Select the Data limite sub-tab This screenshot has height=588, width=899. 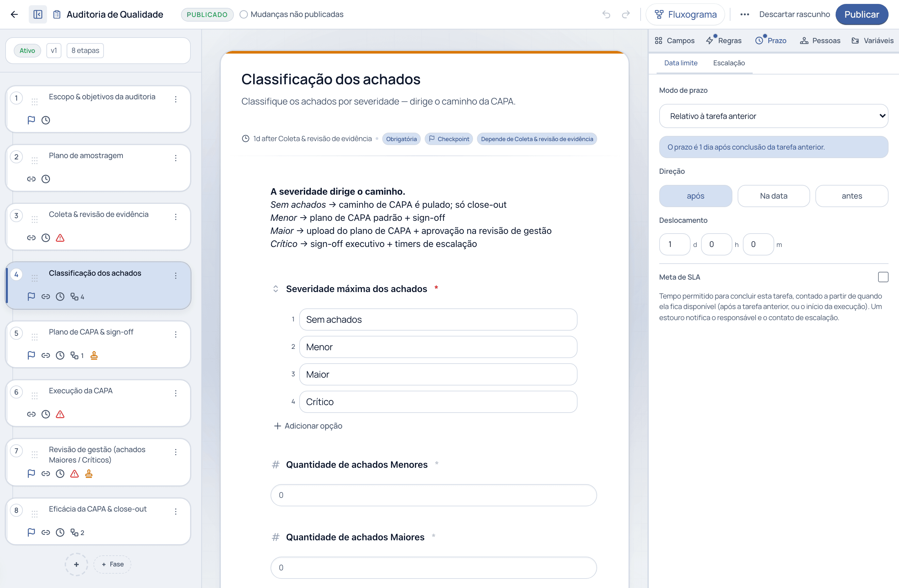(681, 63)
